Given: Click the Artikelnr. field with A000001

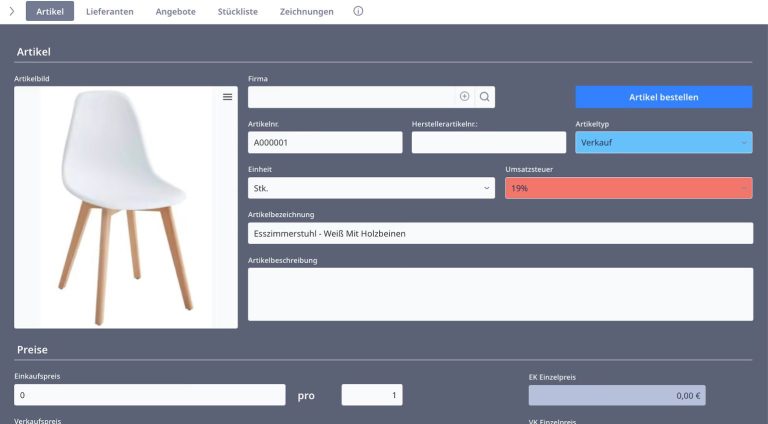Looking at the screenshot, I should pos(325,142).
